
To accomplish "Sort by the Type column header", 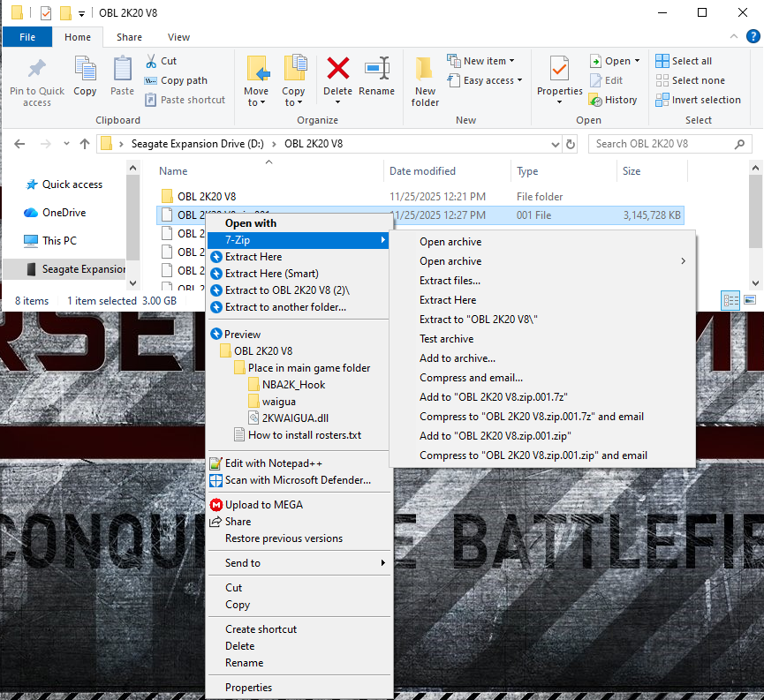I will pos(527,171).
